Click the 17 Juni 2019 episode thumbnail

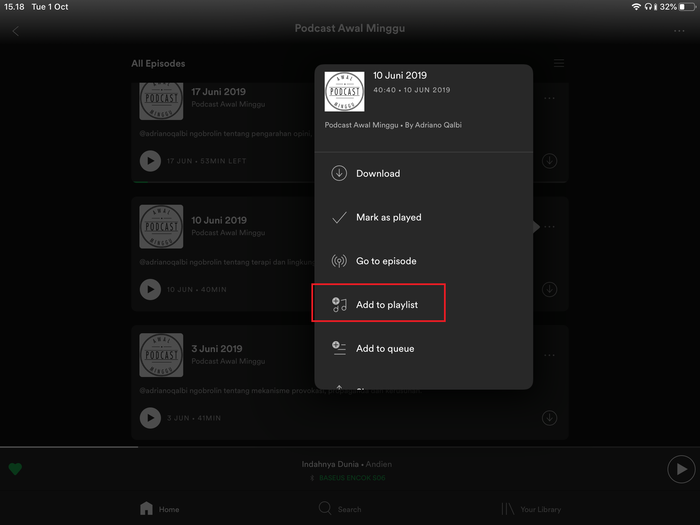tap(161, 101)
